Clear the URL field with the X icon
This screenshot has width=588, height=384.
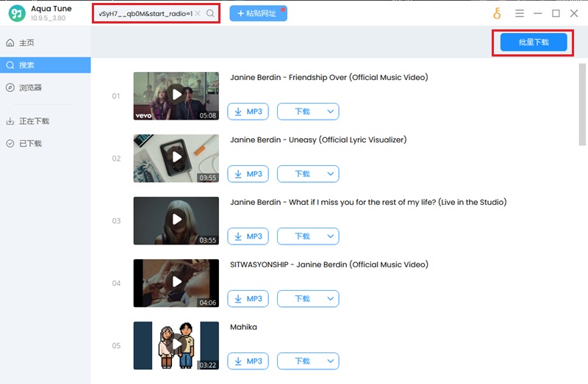198,13
